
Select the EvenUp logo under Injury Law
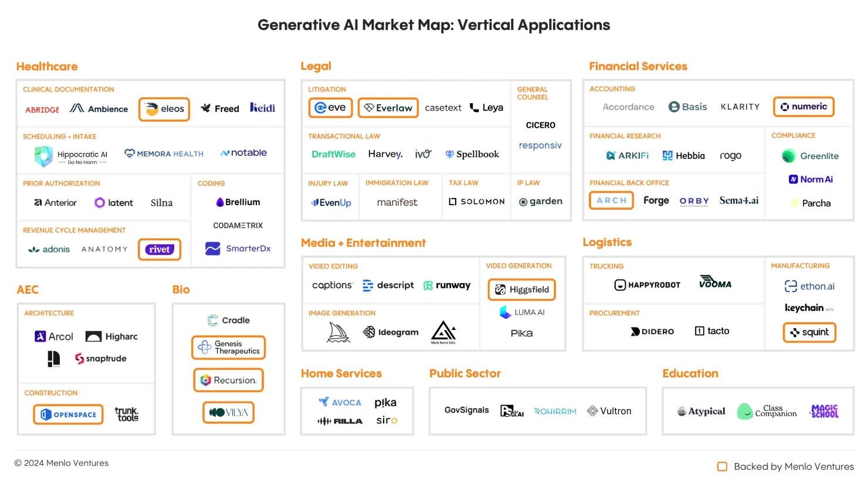[x=331, y=203]
